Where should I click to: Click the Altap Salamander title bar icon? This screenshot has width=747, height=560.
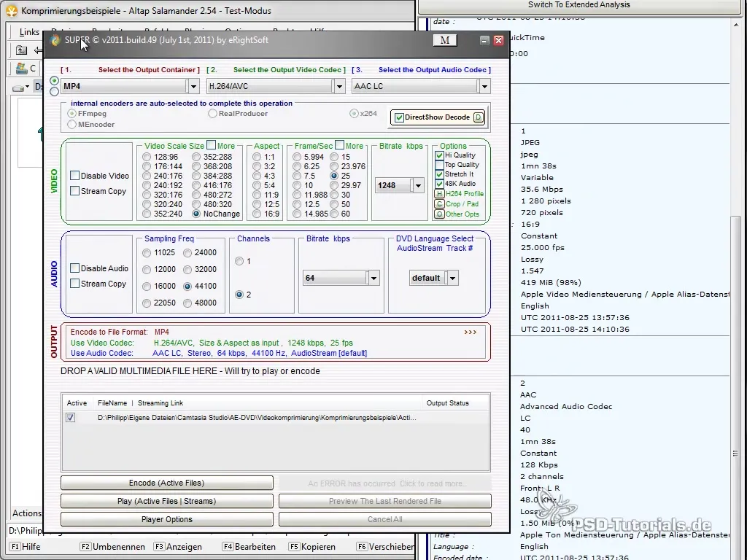point(12,10)
